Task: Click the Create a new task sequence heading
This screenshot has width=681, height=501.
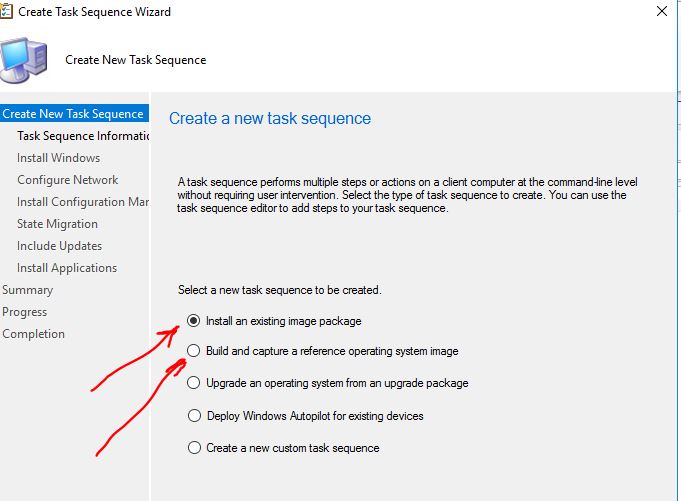Action: [270, 118]
